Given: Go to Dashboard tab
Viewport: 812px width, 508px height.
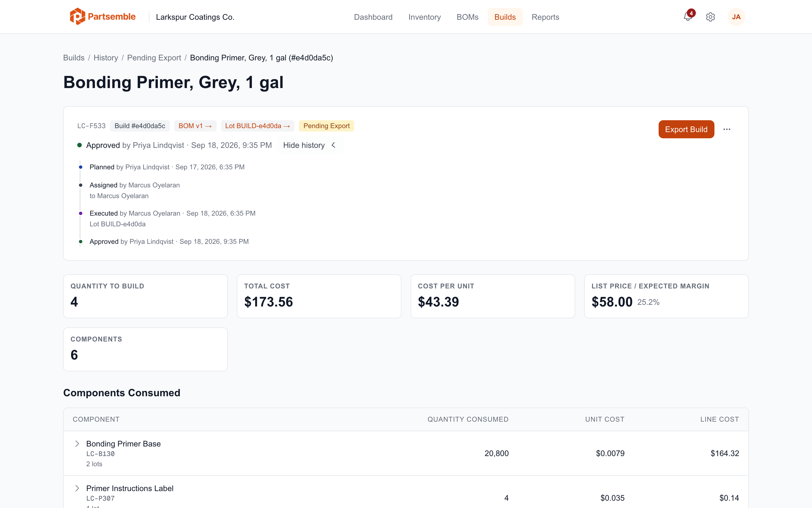Looking at the screenshot, I should pos(373,17).
